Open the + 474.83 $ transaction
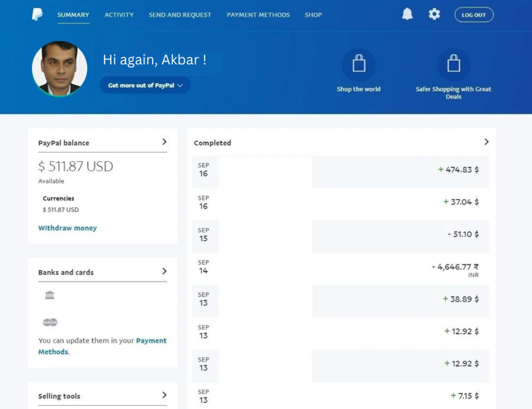Viewport: 532px width, 409px height. tap(340, 171)
